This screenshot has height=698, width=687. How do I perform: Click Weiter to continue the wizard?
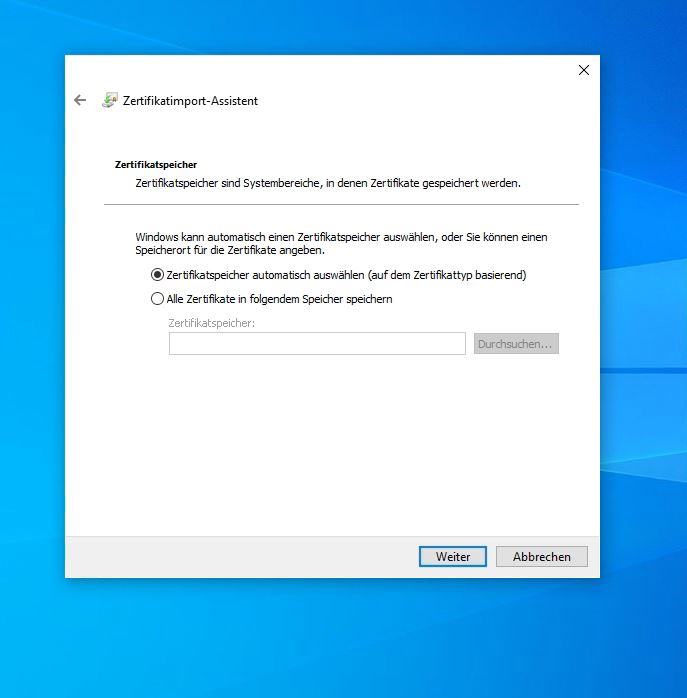(x=453, y=557)
